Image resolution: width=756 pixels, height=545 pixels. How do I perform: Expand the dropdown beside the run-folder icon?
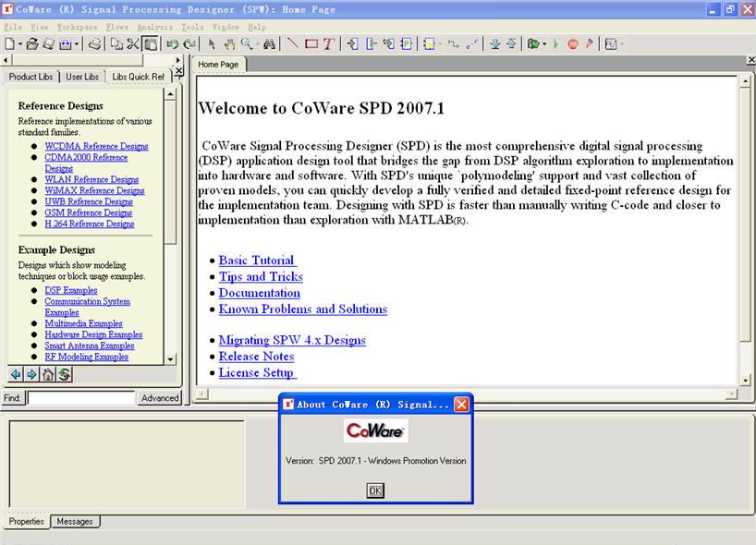click(x=545, y=44)
